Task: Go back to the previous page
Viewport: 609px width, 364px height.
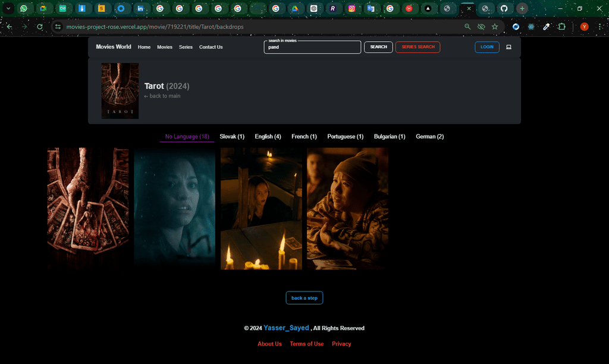Action: (10, 27)
